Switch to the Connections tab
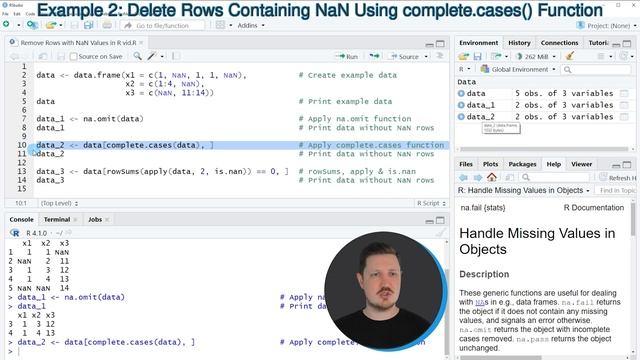This screenshot has width=640, height=360. point(559,42)
